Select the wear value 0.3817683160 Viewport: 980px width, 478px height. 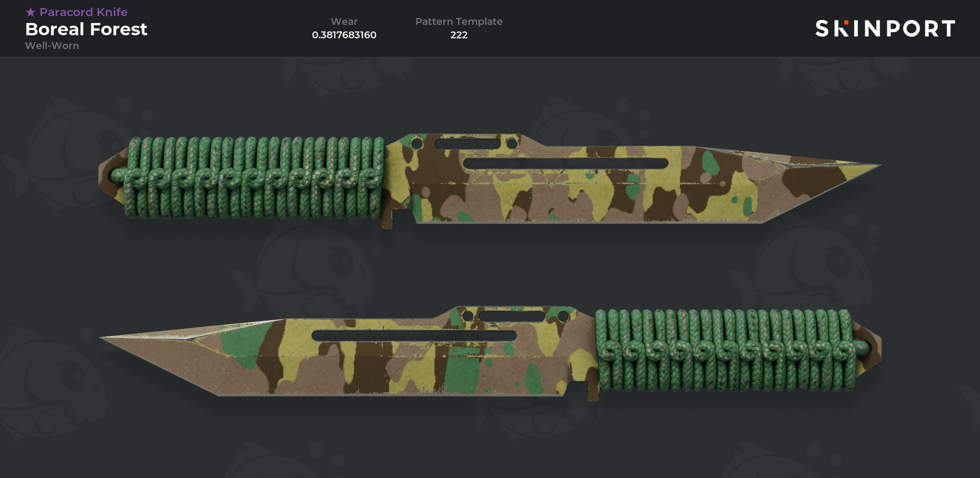(344, 35)
